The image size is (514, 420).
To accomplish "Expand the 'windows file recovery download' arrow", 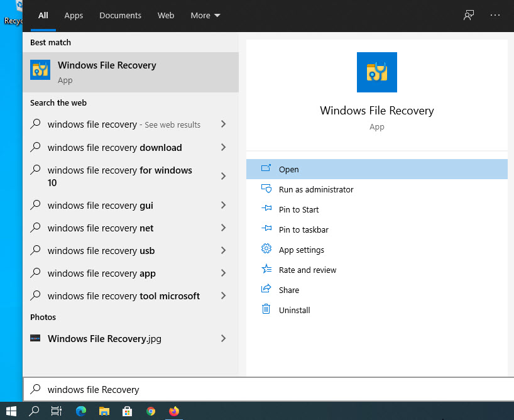I will tap(223, 147).
